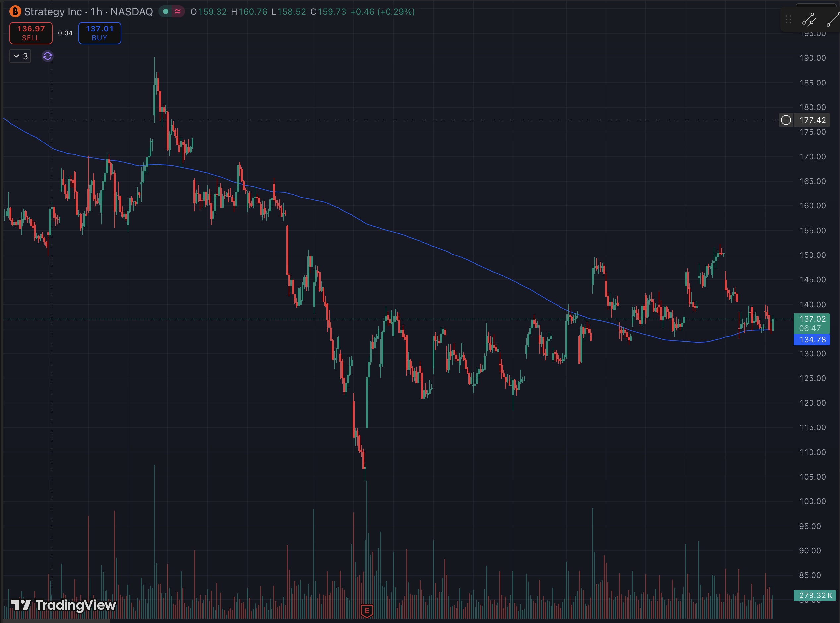Click the 279.32K volume label

click(814, 595)
